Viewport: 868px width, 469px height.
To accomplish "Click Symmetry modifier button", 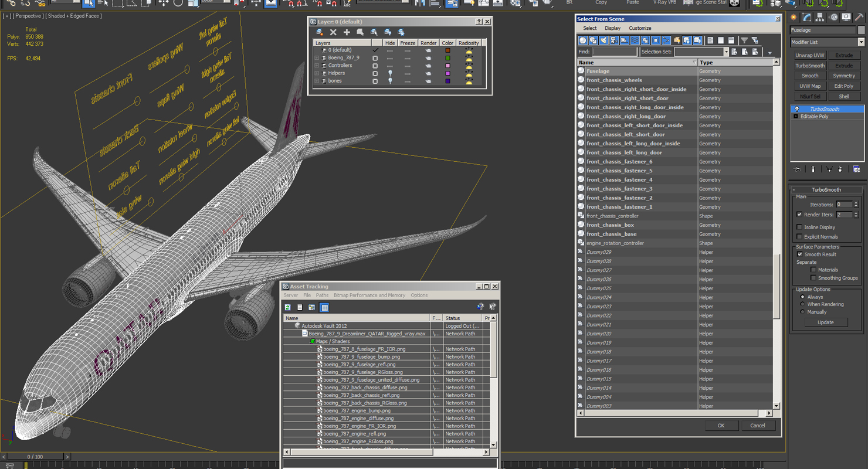I will [844, 76].
